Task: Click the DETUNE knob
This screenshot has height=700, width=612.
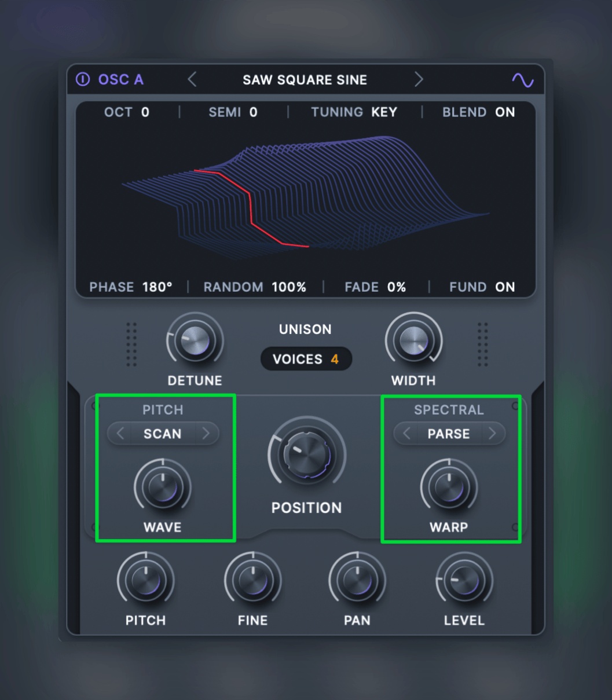Action: coord(195,341)
